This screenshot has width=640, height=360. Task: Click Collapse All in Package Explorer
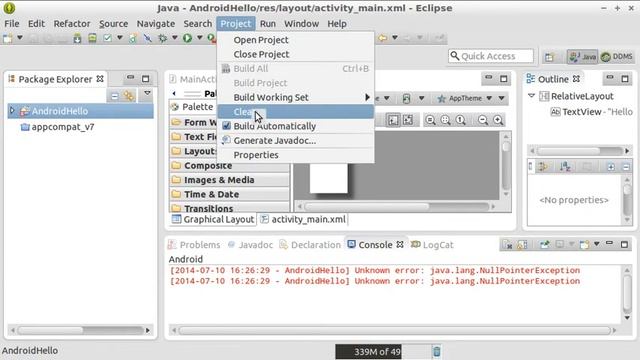115,96
